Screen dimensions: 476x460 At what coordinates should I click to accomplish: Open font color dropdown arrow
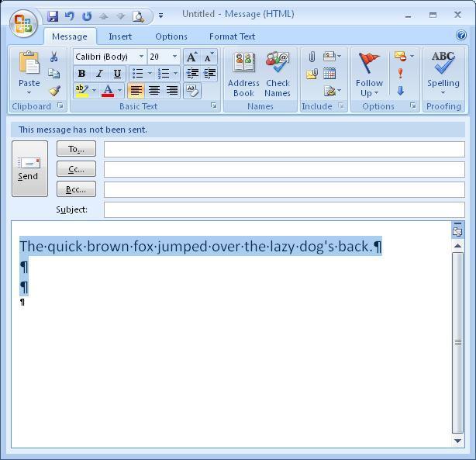119,90
